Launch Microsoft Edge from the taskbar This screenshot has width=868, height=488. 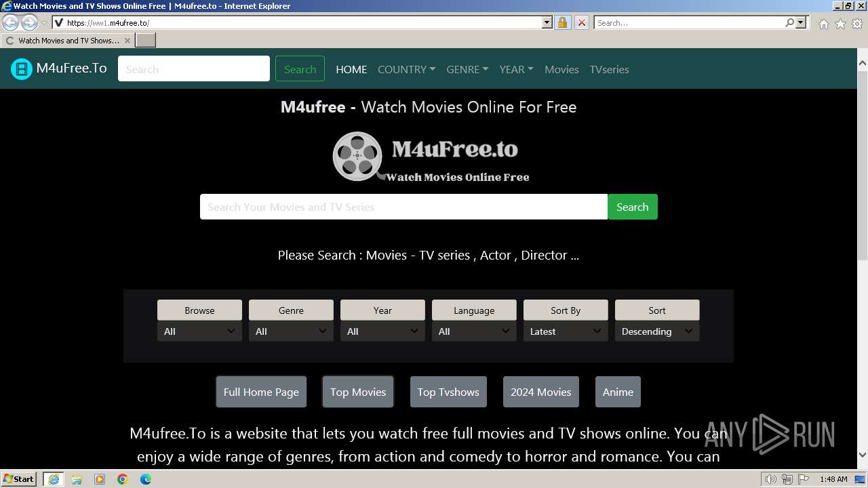tap(146, 479)
